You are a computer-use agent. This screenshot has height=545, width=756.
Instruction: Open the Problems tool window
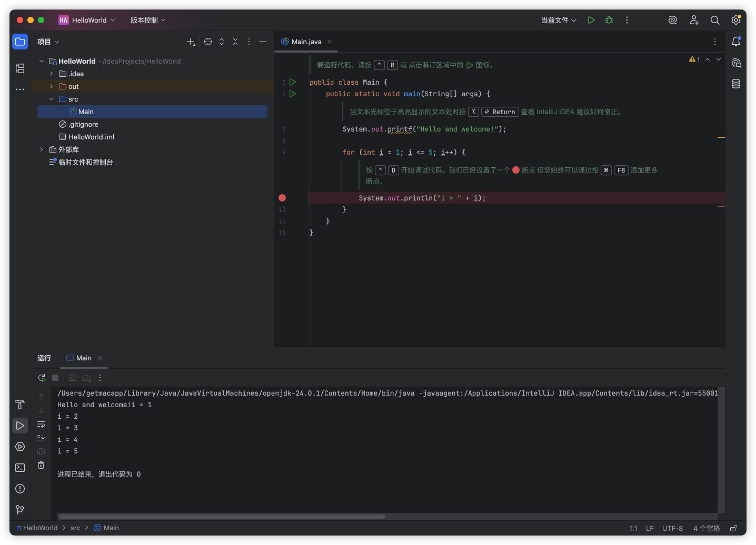[20, 489]
